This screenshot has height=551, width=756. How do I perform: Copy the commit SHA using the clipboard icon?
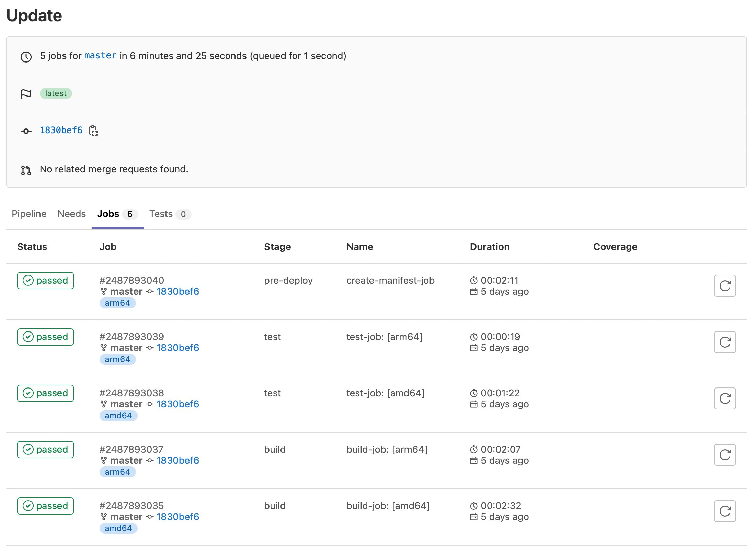coord(93,131)
